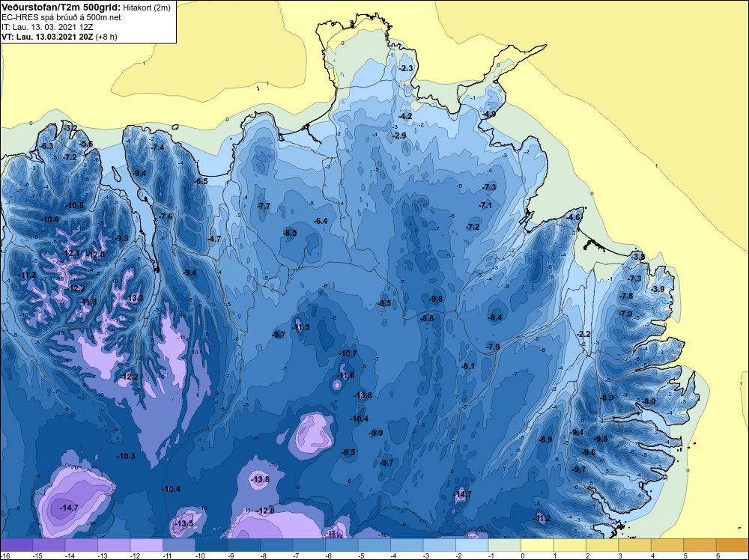Click the -10.3 temperature label
This screenshot has width=749, height=560.
coord(126,457)
